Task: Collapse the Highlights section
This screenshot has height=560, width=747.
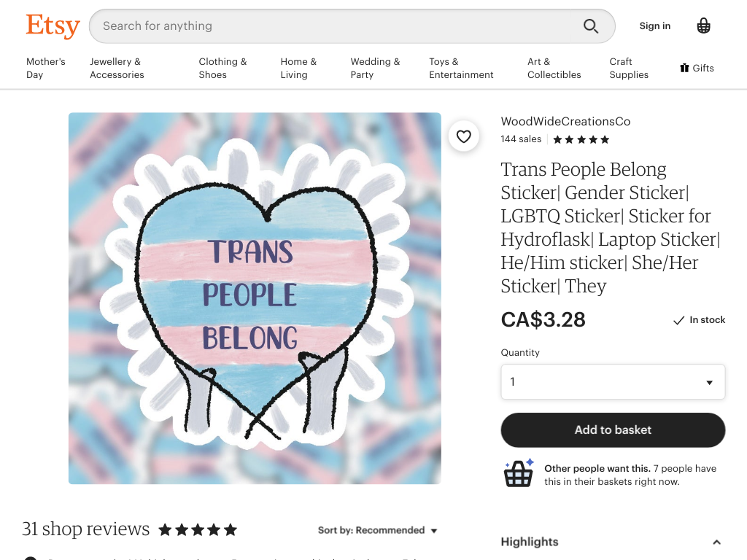Action: click(x=716, y=542)
